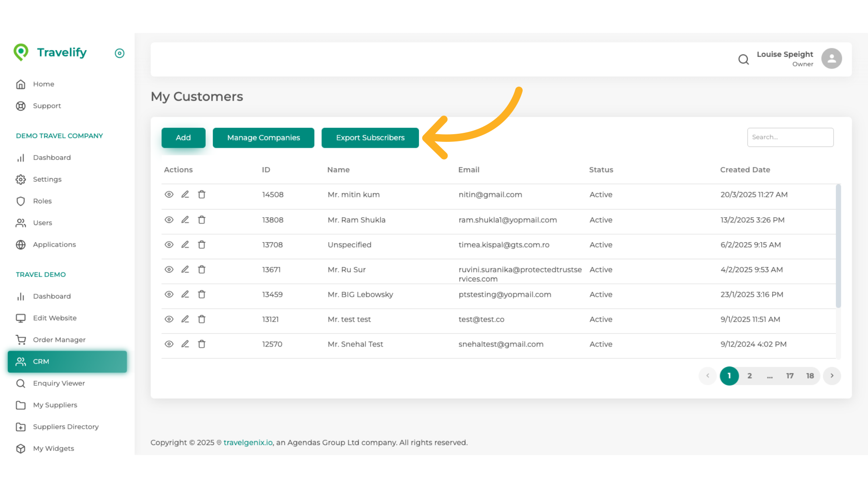Image resolution: width=868 pixels, height=488 pixels.
Task: Show Mr. Snehal Test using the eye icon
Action: pyautogui.click(x=169, y=344)
